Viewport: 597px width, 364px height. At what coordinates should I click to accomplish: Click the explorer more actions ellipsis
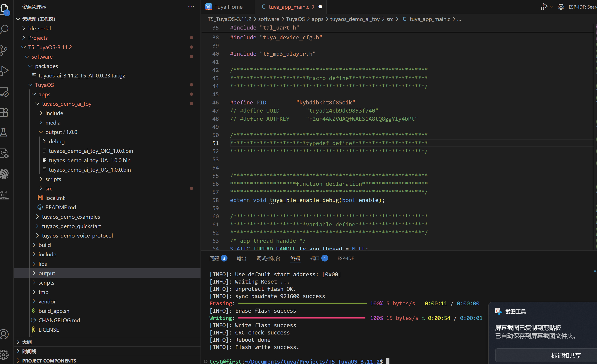point(191,7)
